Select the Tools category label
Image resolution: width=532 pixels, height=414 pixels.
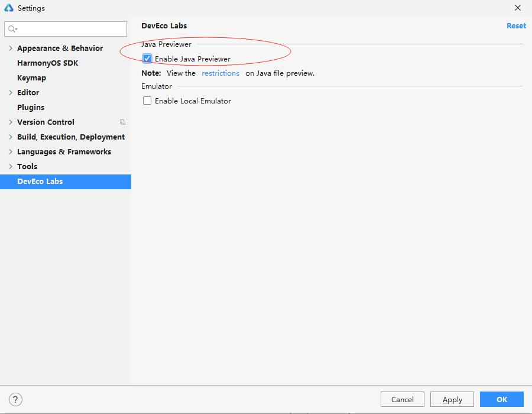point(27,167)
